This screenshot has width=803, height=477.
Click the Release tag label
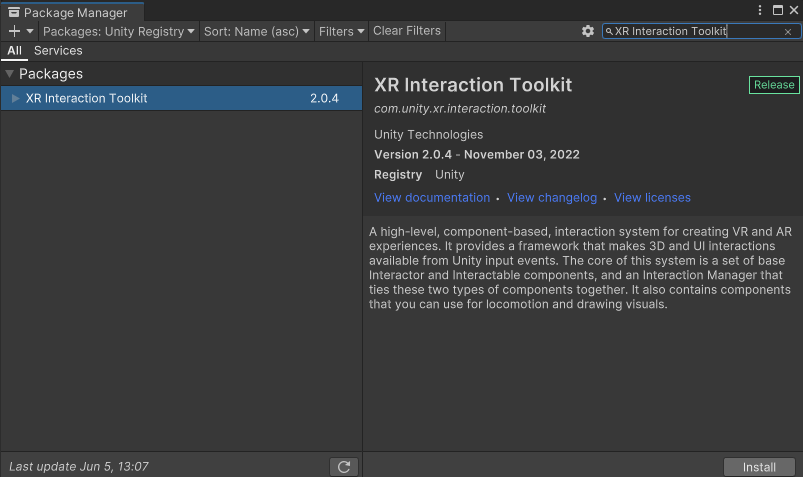pyautogui.click(x=774, y=85)
